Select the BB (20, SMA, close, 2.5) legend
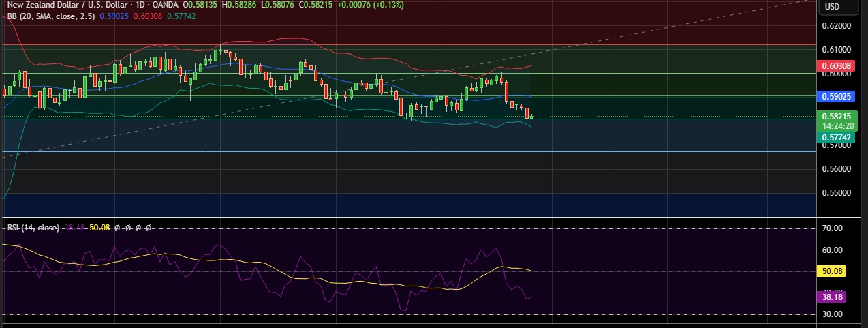Screen dimensions: 868x328 pos(51,15)
